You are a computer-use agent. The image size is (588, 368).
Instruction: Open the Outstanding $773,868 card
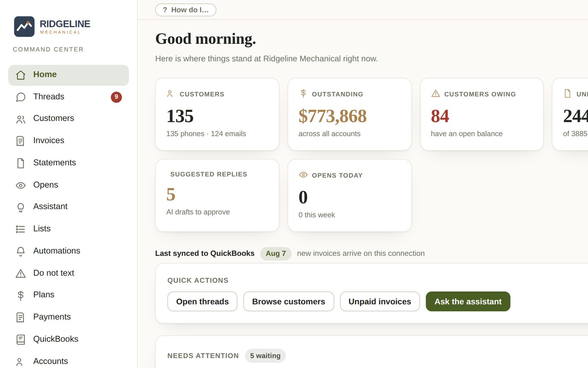point(349,114)
